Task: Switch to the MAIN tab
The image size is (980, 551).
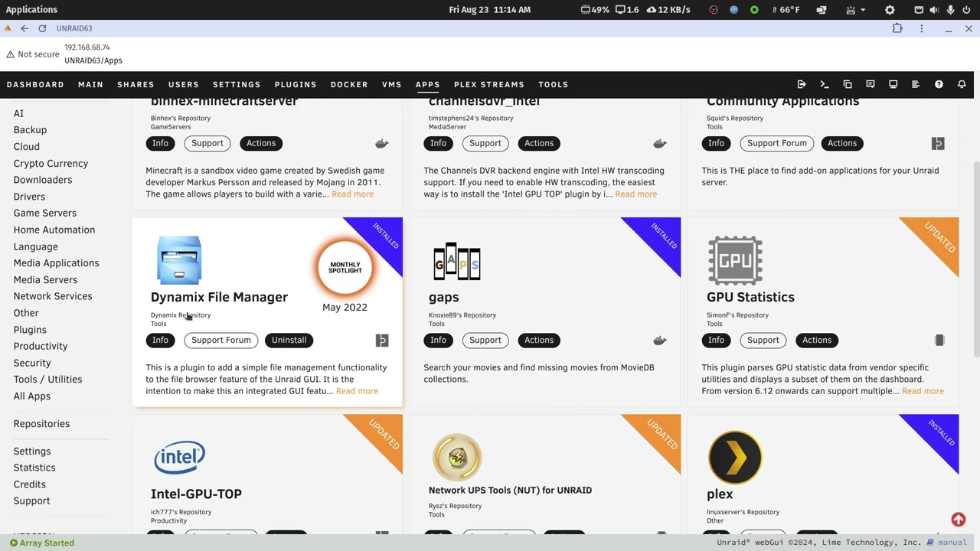Action: click(x=90, y=84)
